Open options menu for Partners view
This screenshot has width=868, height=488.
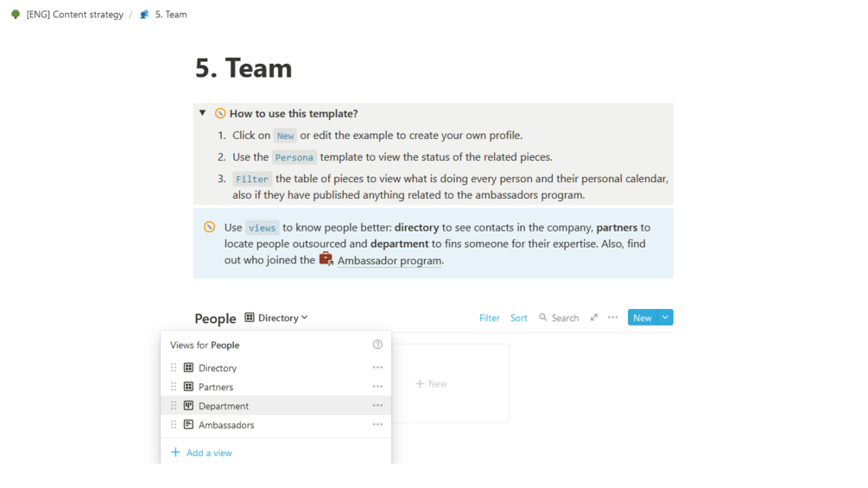click(377, 387)
